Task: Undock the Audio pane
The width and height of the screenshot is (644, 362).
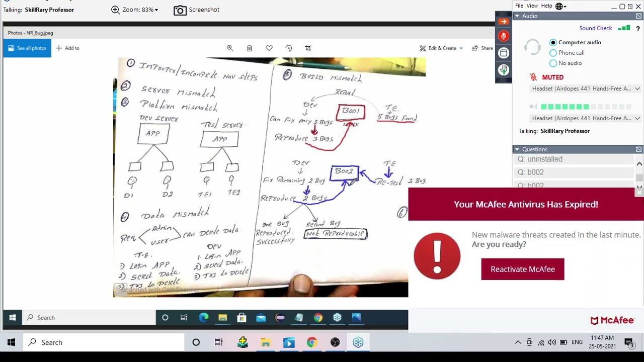Action: click(x=638, y=16)
